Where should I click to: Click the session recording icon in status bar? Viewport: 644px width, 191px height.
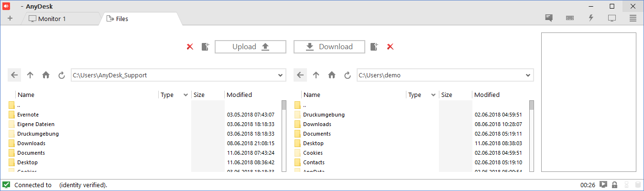click(604, 185)
